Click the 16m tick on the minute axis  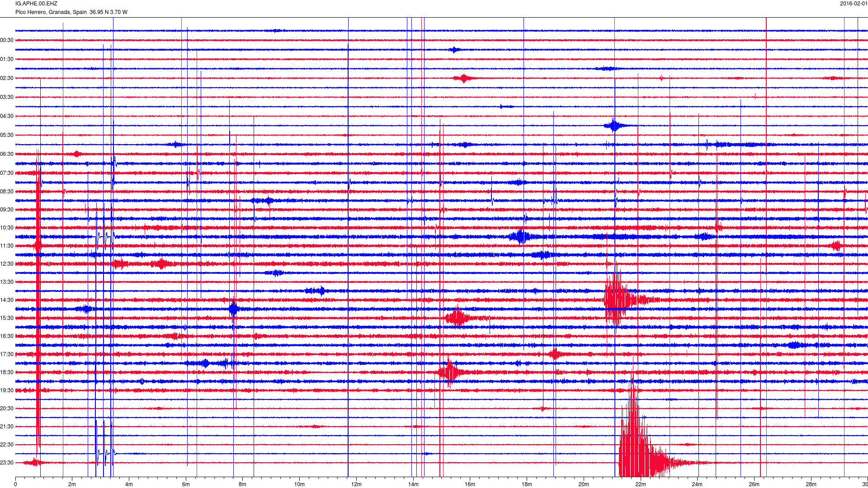(470, 484)
